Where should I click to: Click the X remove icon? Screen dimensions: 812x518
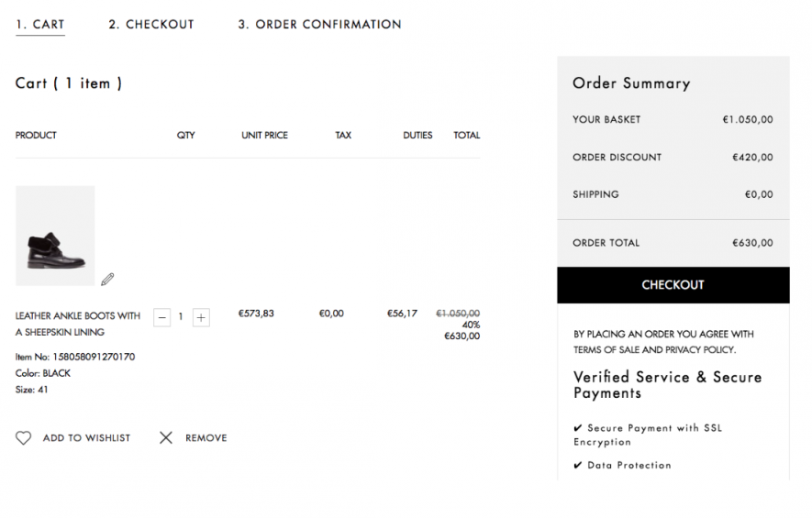click(x=166, y=438)
